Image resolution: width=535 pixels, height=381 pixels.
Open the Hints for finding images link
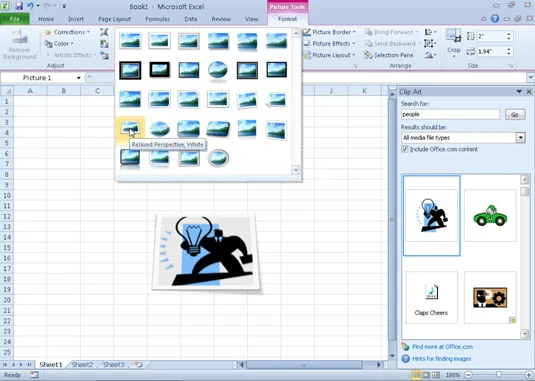pos(442,358)
